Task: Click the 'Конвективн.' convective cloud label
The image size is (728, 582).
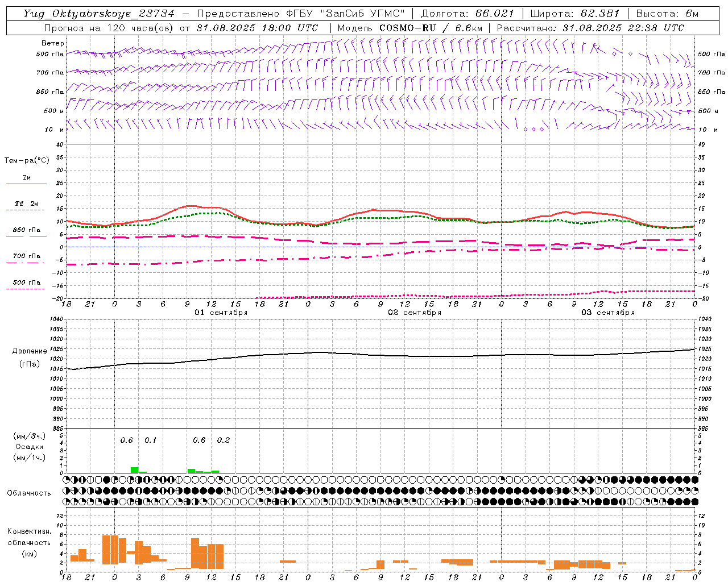Action: click(x=29, y=531)
